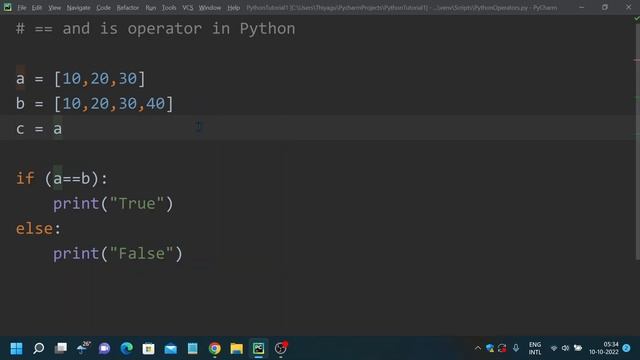The image size is (640, 360).
Task: Open the Run menu
Action: pos(151,8)
